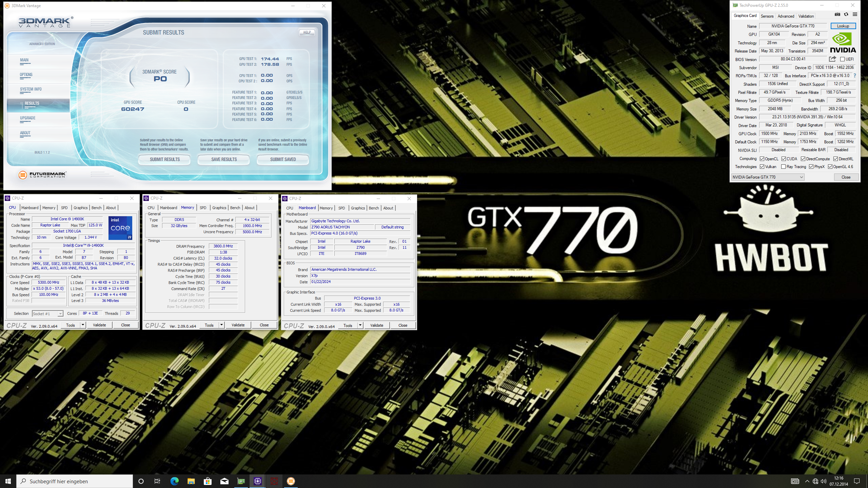Toggle the CUDA checkbox
The width and height of the screenshot is (868, 488).
coord(784,159)
